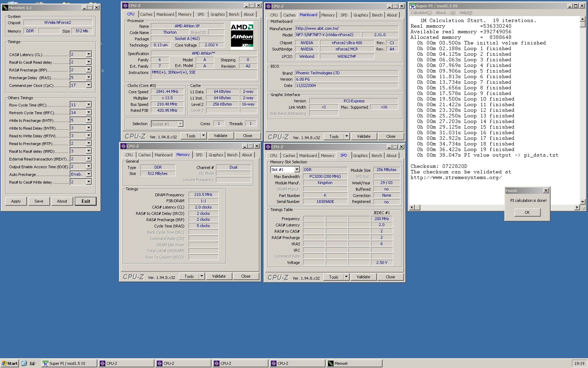Click the Apply button in MemSet
Screen dimensions: 588x368
click(16, 201)
